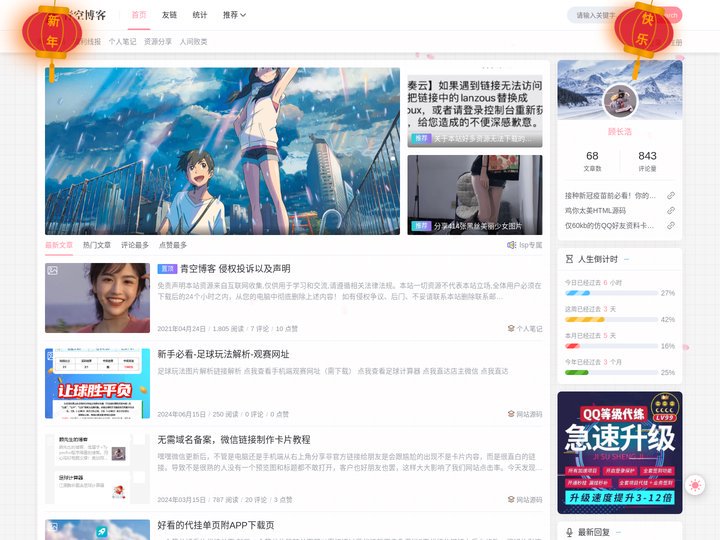720x540 pixels.
Task: Click the stack icon beside 个人笔记 tag
Action: click(x=511, y=329)
